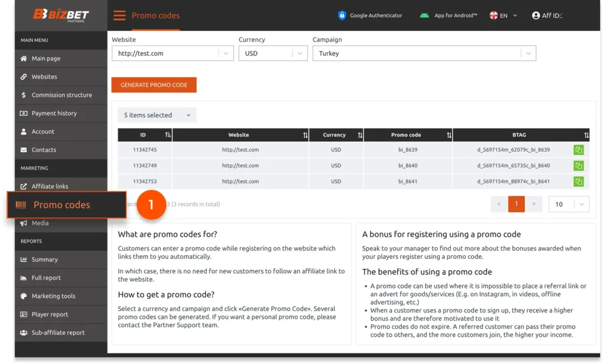Open Full report

pyautogui.click(x=61, y=278)
